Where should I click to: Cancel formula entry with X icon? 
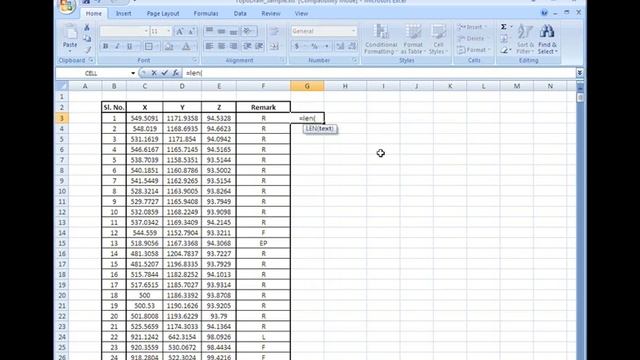click(154, 73)
